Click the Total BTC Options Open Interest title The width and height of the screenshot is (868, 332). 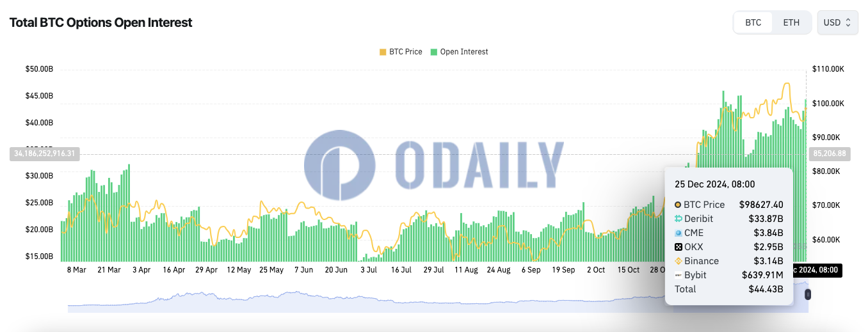pyautogui.click(x=100, y=22)
